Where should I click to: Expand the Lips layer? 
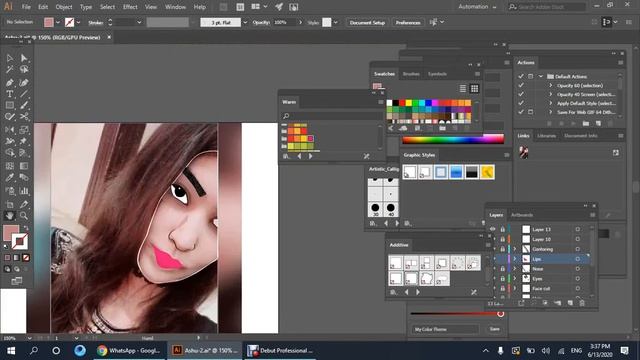515,259
